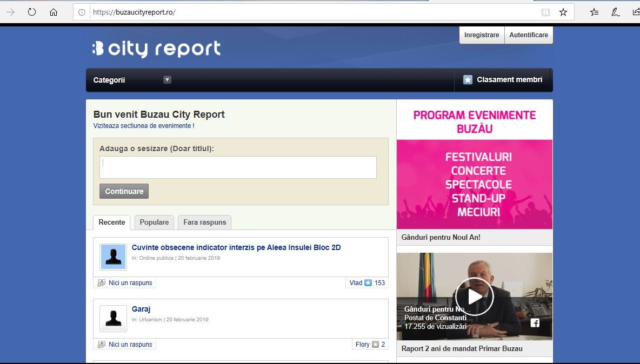Click the site information icon
This screenshot has height=364, width=640.
[x=82, y=12]
